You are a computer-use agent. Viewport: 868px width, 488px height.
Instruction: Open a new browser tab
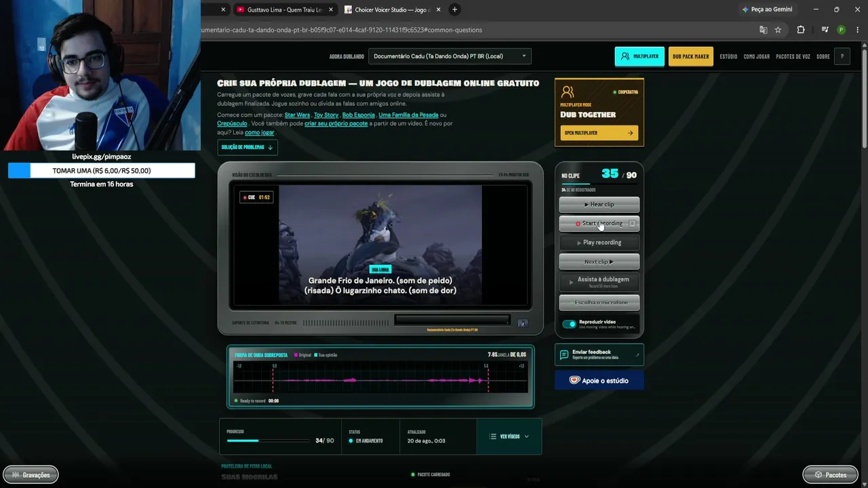coord(454,9)
